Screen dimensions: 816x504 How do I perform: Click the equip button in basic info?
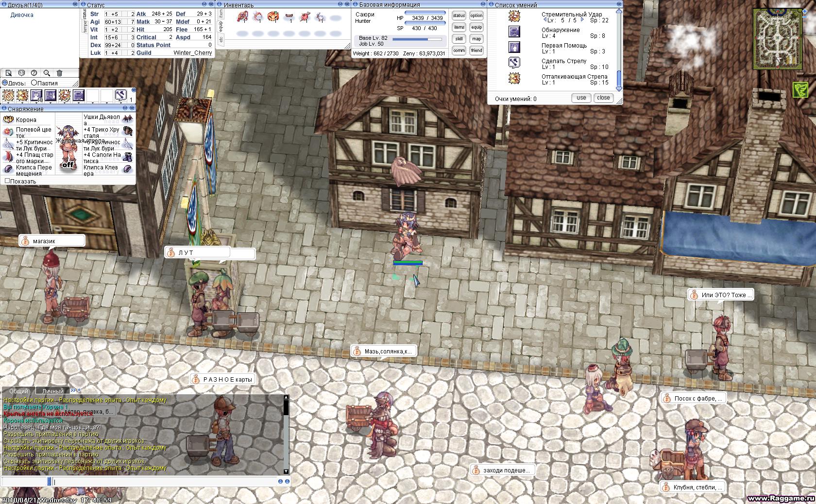pyautogui.click(x=476, y=27)
